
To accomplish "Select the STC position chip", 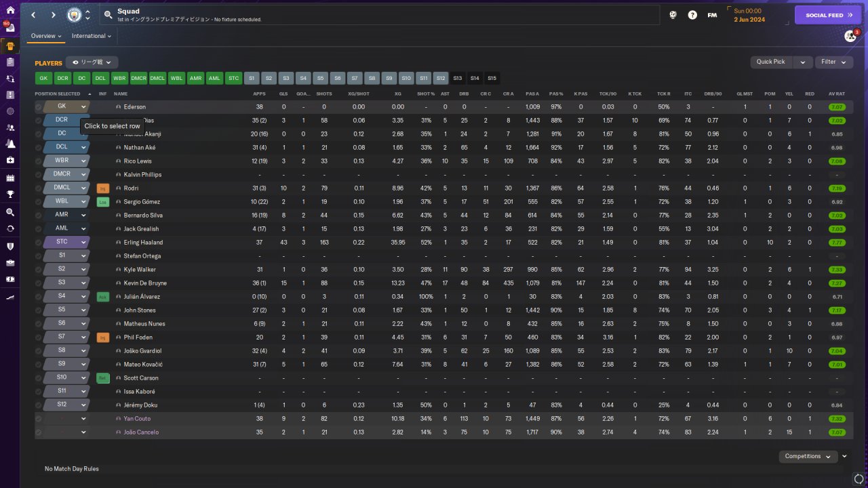I will coord(234,79).
